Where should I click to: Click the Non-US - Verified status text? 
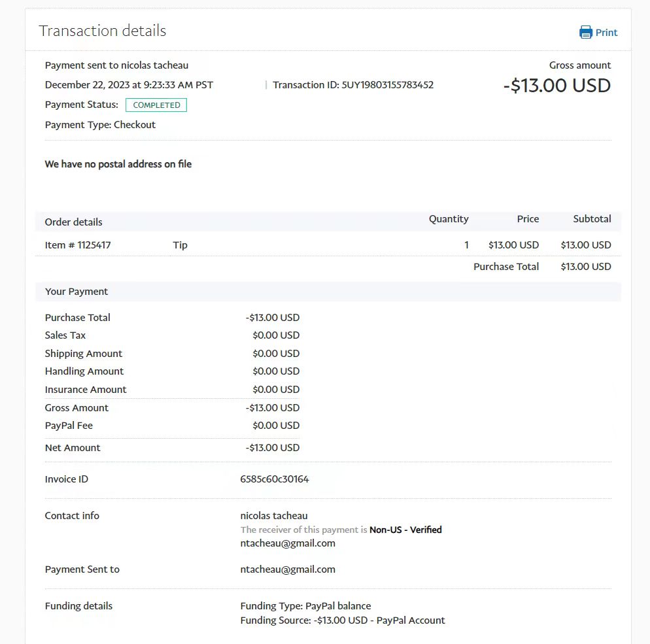pos(405,530)
